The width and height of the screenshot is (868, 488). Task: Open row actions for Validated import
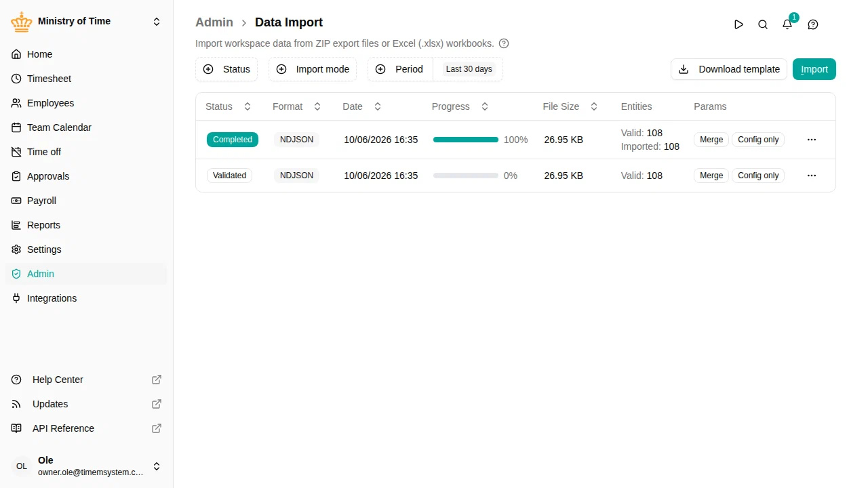pyautogui.click(x=812, y=176)
